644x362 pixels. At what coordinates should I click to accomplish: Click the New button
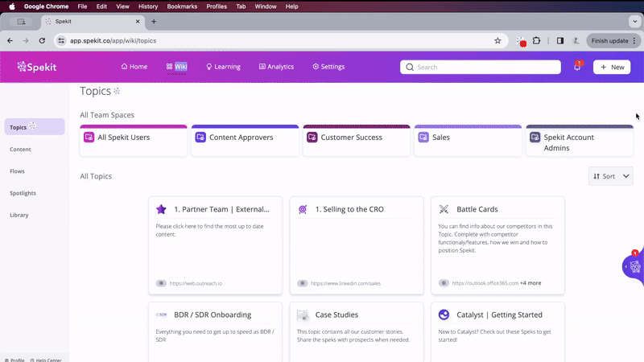click(x=612, y=67)
